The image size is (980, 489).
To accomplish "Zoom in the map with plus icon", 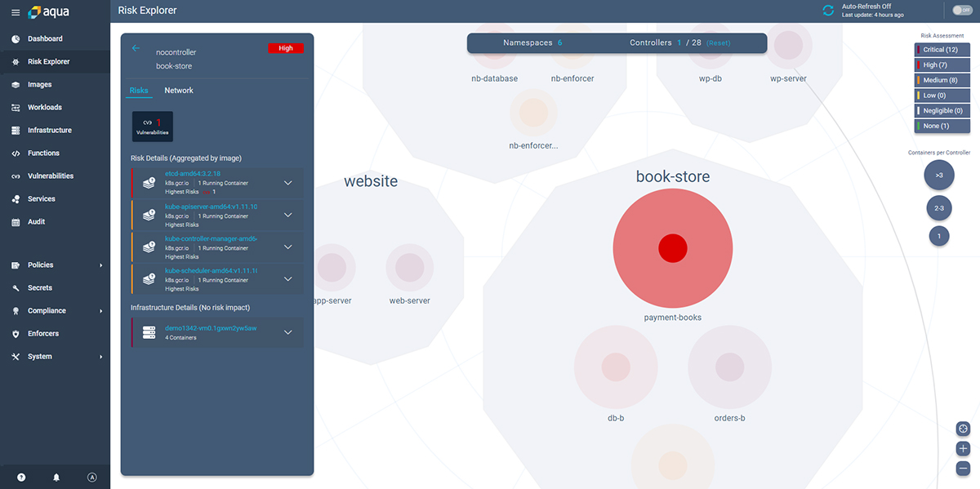I will pos(963,448).
